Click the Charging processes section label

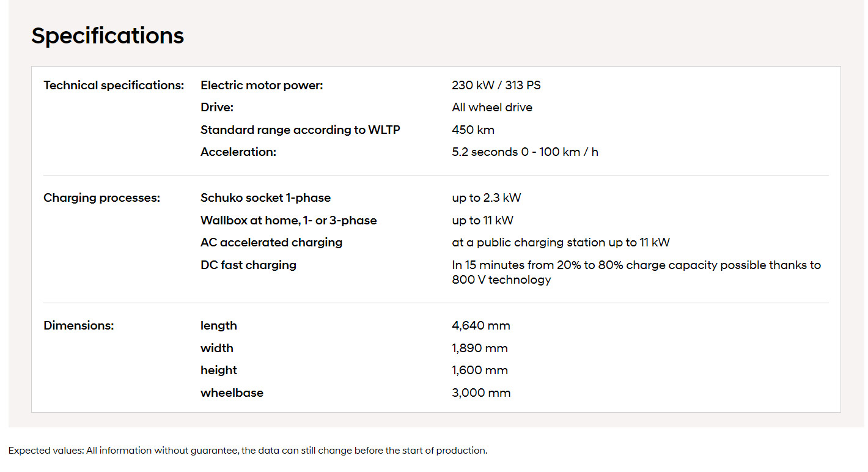click(101, 198)
